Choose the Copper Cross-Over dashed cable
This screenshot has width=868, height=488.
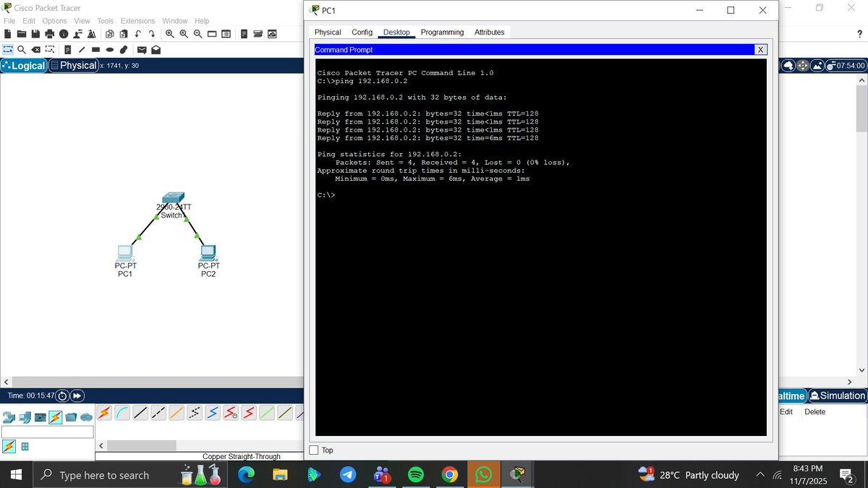click(x=158, y=413)
